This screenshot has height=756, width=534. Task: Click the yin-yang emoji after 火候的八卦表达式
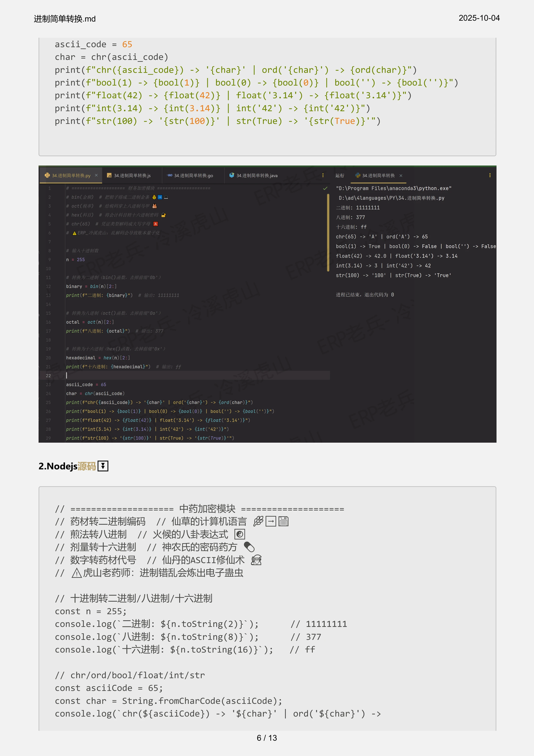[240, 534]
